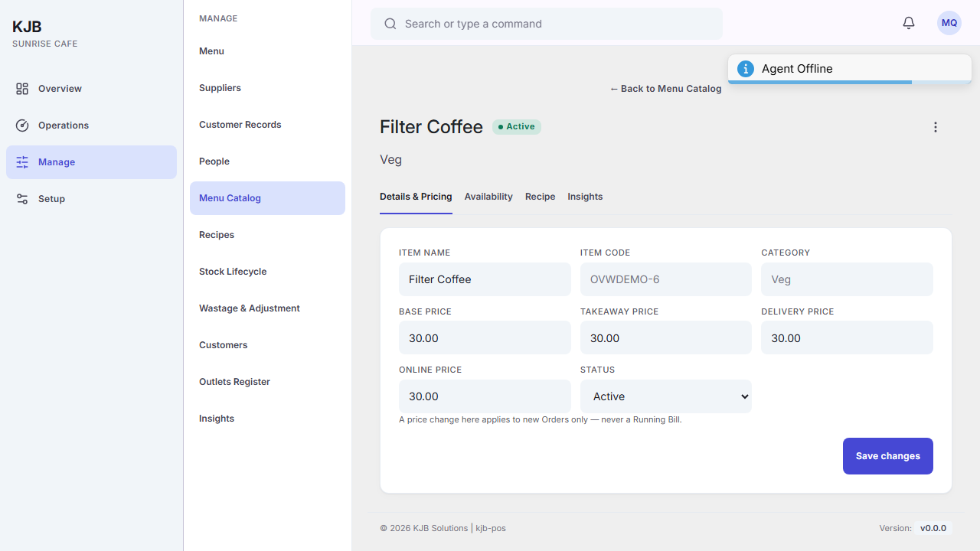This screenshot has height=551, width=980.
Task: Click the Item Code field
Action: [x=666, y=279]
